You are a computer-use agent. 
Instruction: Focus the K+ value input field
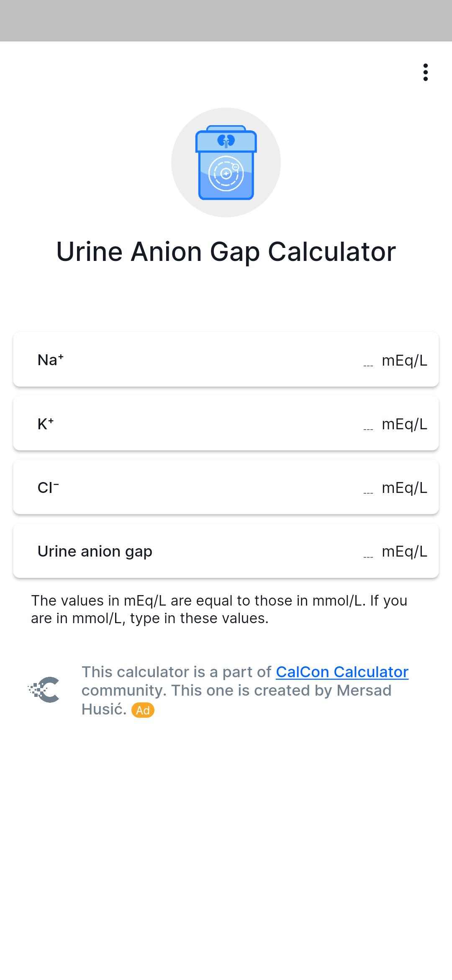pos(368,424)
